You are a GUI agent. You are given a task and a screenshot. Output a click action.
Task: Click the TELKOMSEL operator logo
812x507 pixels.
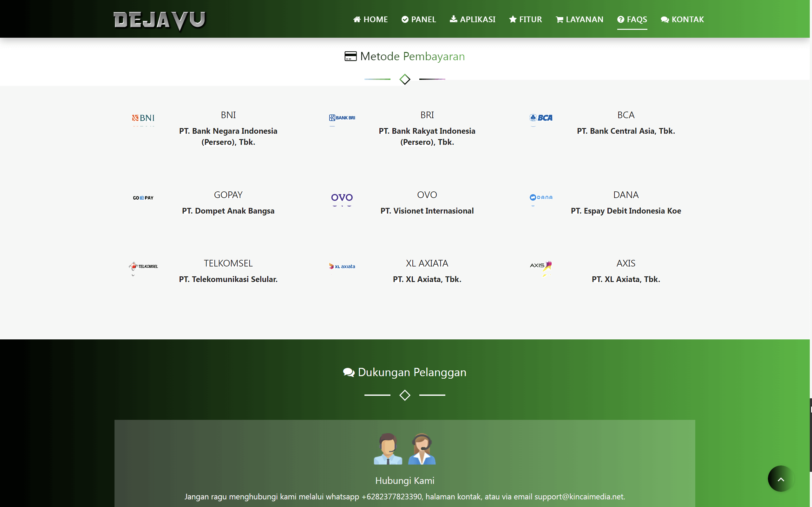[x=143, y=266]
